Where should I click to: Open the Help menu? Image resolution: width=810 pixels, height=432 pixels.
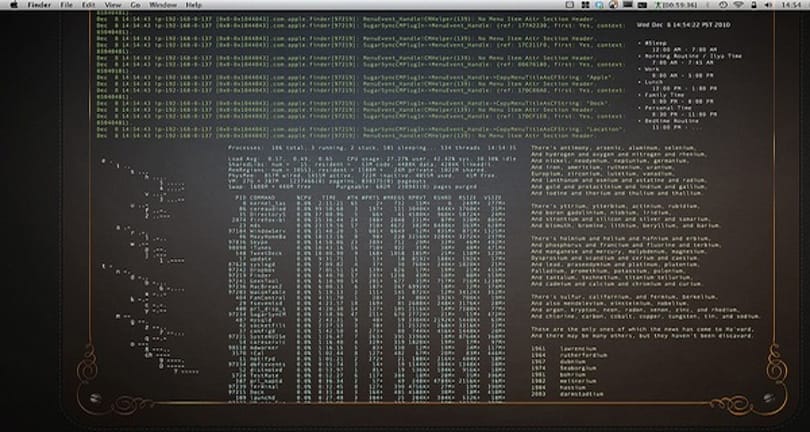[193, 5]
